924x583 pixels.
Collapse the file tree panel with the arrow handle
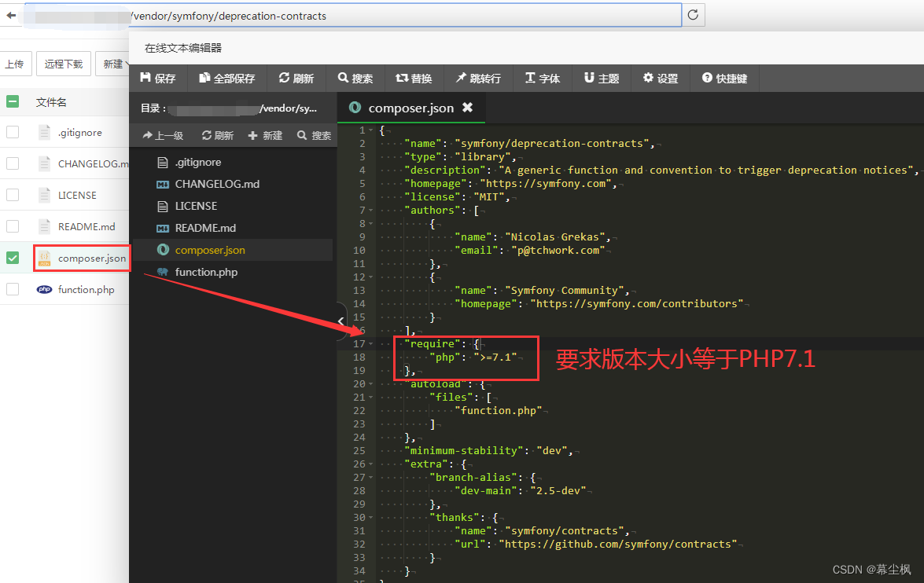(340, 321)
